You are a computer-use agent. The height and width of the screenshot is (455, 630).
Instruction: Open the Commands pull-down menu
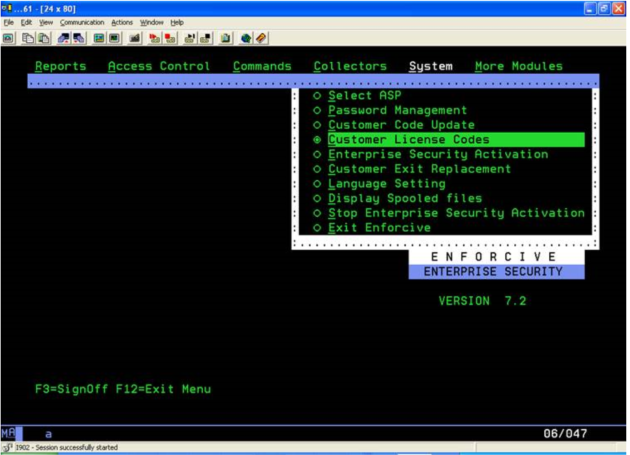click(x=262, y=66)
